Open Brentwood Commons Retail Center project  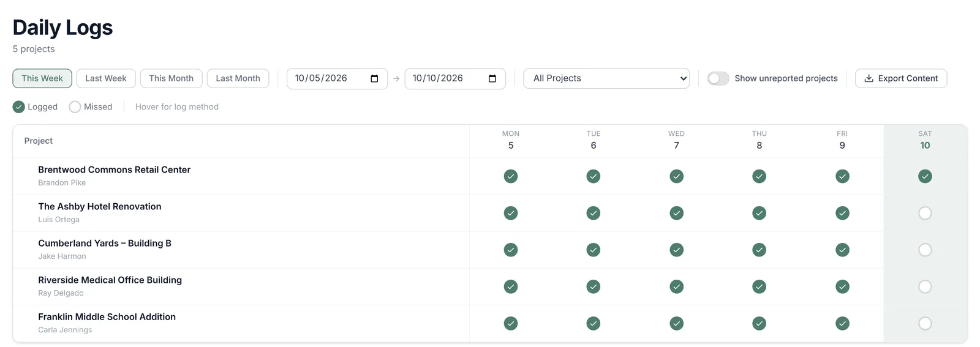click(x=114, y=170)
